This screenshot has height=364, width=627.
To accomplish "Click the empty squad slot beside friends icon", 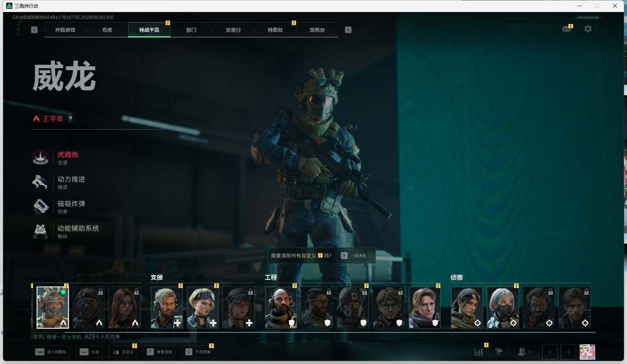I will tap(549, 352).
